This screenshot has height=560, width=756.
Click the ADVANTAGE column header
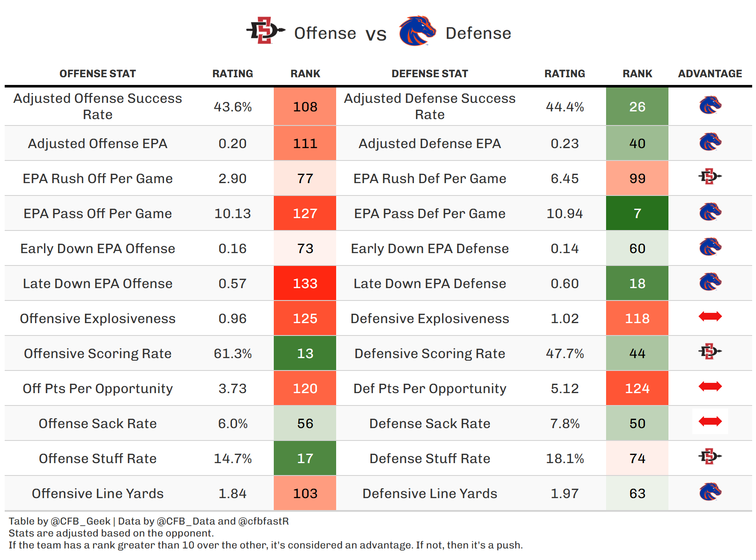pyautogui.click(x=710, y=74)
